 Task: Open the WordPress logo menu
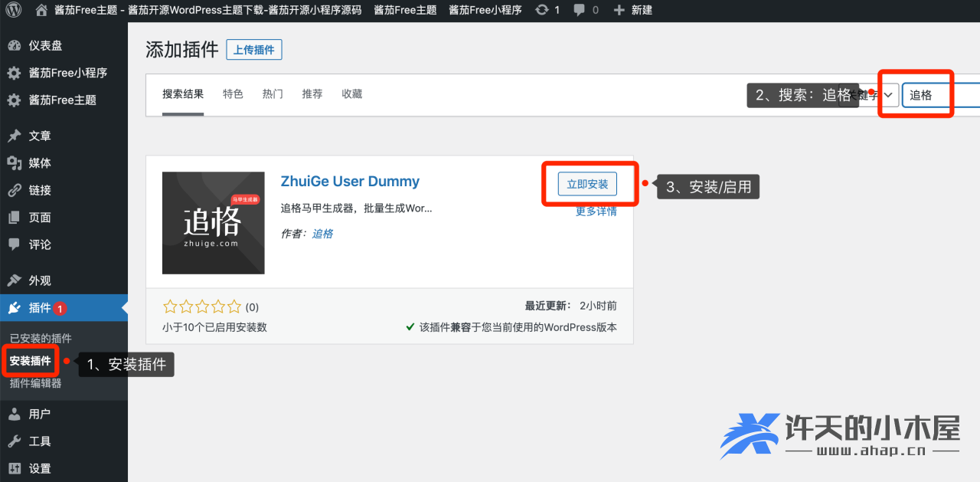15,10
